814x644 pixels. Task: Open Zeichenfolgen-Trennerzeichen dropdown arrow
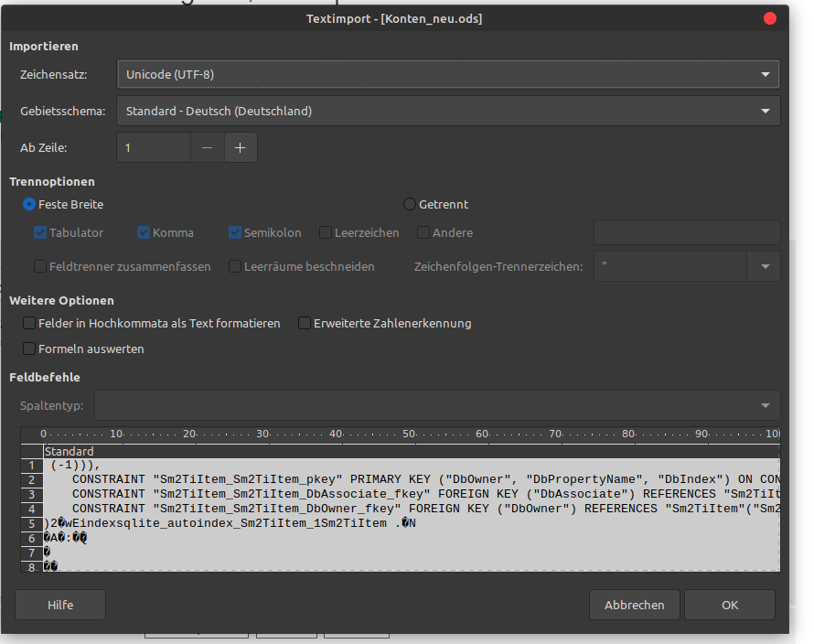[765, 266]
